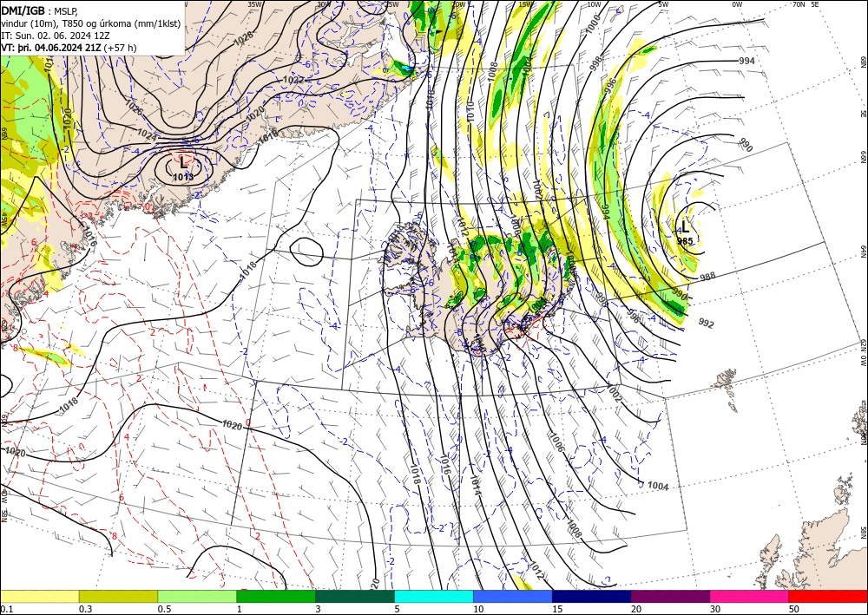Select the dark green 3–5 mm legend swatch

tap(355, 596)
